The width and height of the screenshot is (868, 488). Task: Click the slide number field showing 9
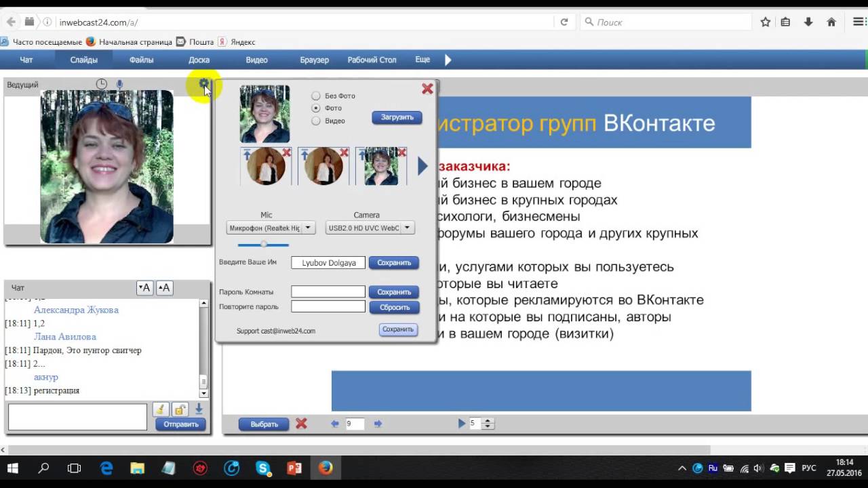pos(355,424)
